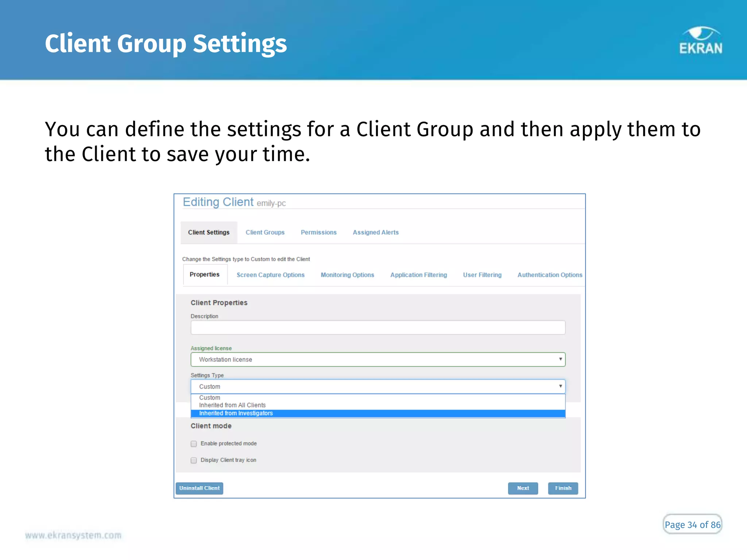Open the www.ekransystem.com link
This screenshot has height=560, width=747.
pyautogui.click(x=73, y=535)
